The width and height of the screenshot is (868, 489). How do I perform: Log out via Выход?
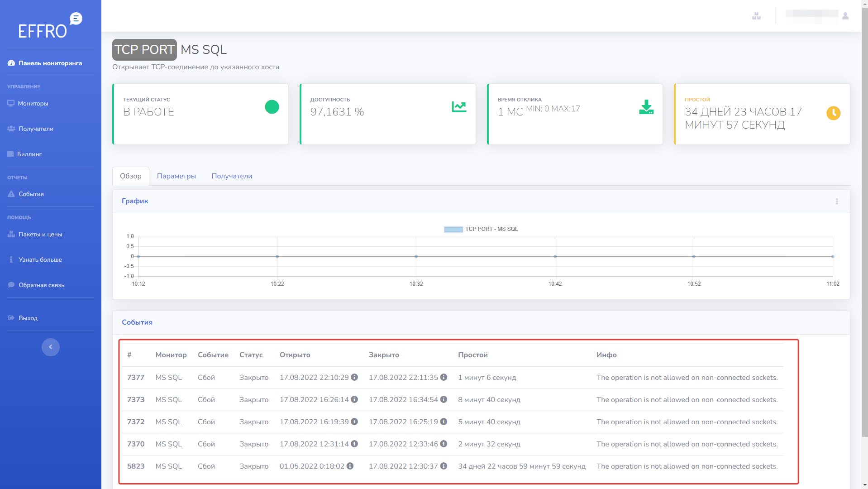pyautogui.click(x=28, y=318)
